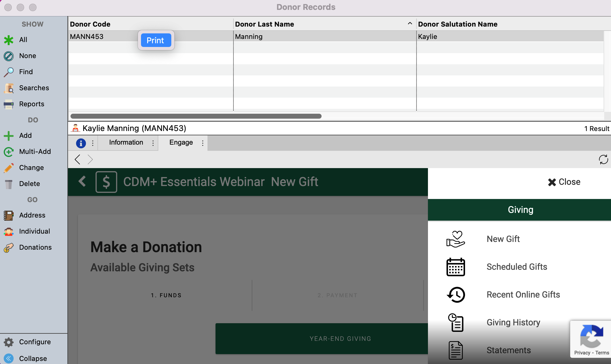Select the None filter icon
Viewport: 611px width, 364px height.
click(9, 56)
